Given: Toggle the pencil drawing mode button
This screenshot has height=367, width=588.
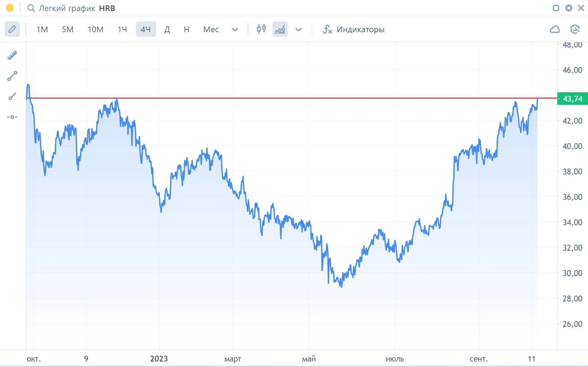Looking at the screenshot, I should pyautogui.click(x=12, y=29).
